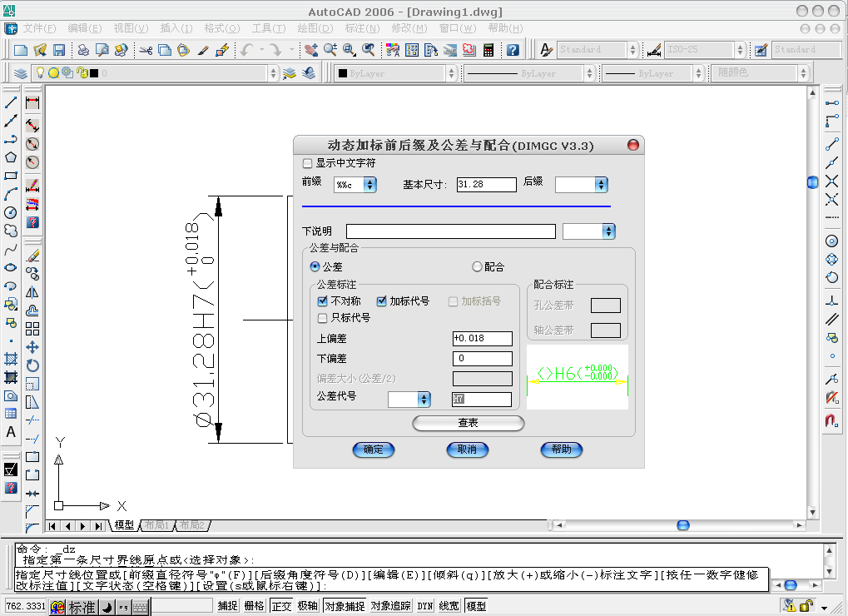Click the black layer color swatch
This screenshot has height=616, width=848.
coord(93,73)
